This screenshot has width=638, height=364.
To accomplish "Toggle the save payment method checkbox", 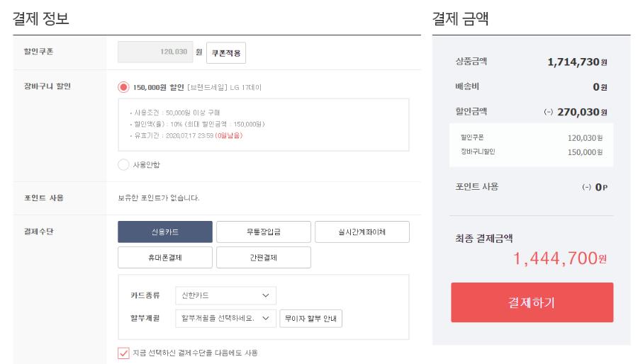I will coord(123,353).
